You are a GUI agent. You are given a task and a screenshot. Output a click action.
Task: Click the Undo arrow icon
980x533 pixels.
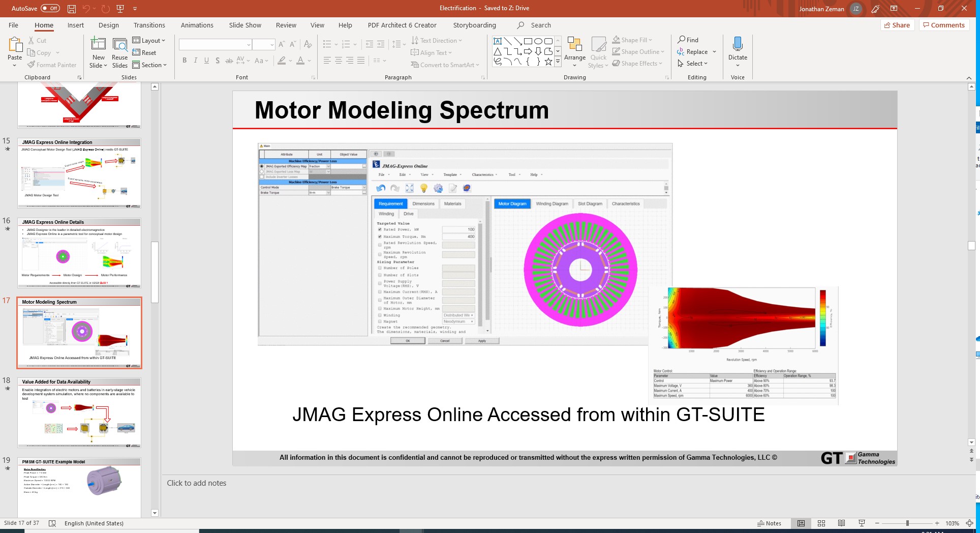click(x=86, y=9)
